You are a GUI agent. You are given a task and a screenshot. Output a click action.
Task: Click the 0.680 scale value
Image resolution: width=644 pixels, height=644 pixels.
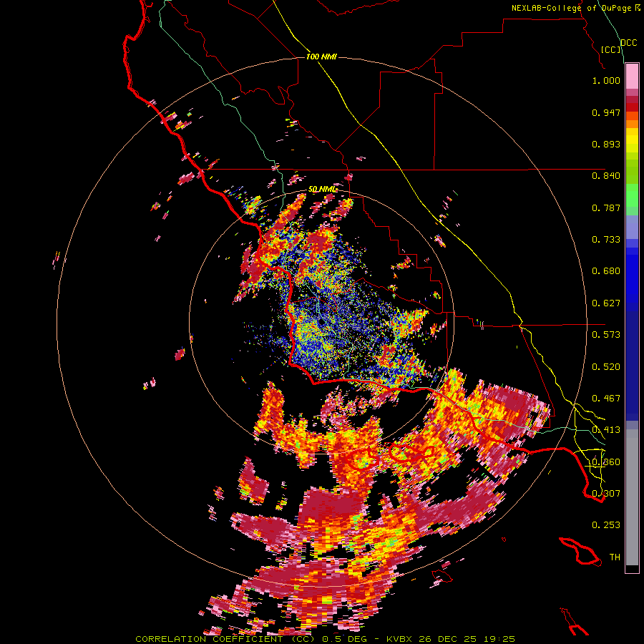606,271
